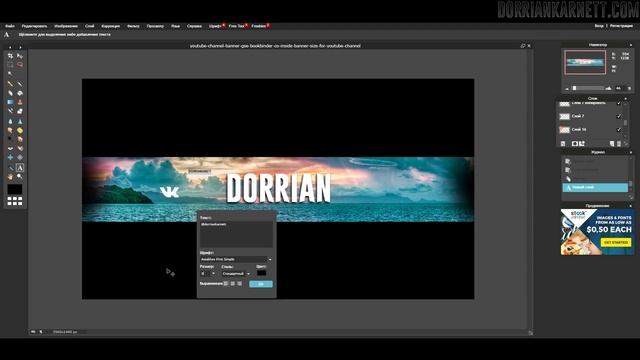The height and width of the screenshot is (360, 640).
Task: Select the Crop tool in the toolbox
Action: 10,56
